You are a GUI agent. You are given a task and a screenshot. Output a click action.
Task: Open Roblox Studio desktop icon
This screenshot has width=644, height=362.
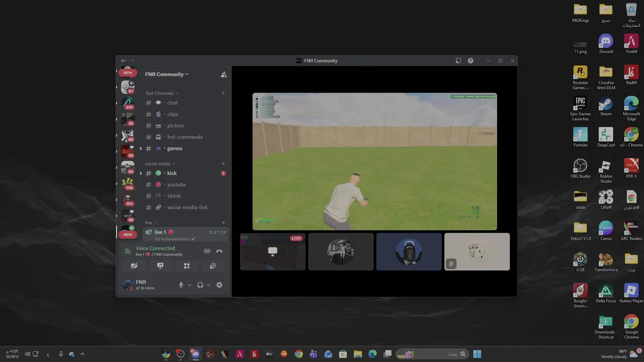coord(606,171)
